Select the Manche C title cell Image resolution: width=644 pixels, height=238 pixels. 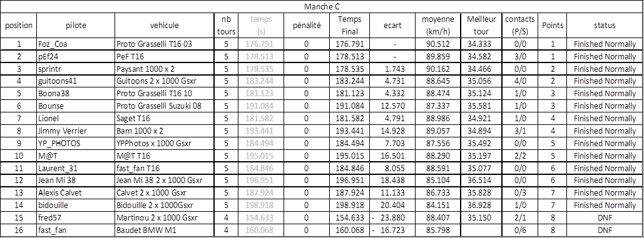(322, 6)
